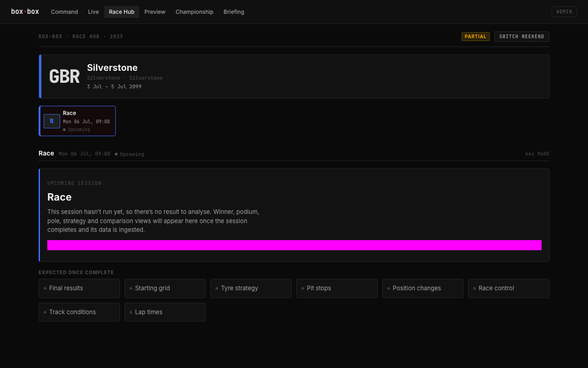
Task: Click the Track conditions tile
Action: coord(79,312)
